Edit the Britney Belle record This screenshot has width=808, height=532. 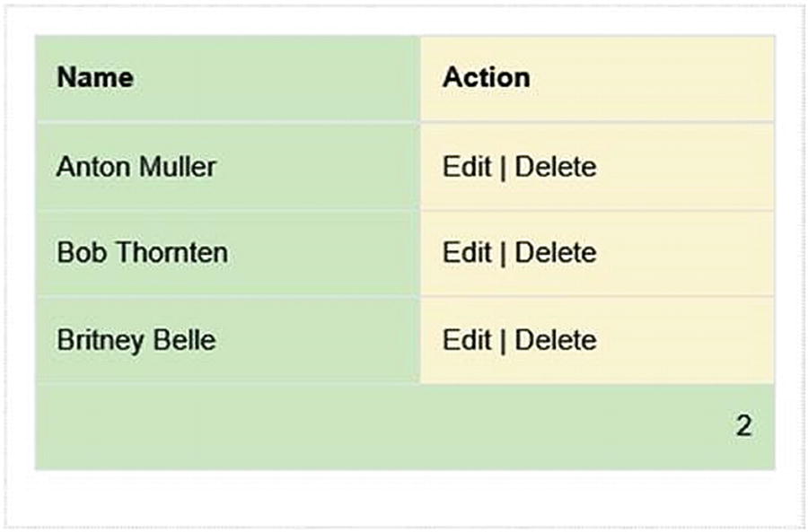466,340
